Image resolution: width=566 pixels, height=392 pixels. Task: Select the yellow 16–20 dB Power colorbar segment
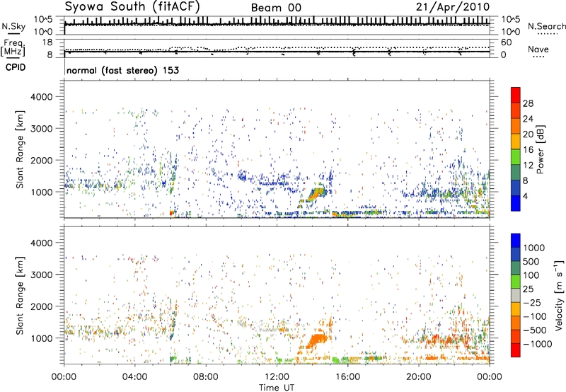pos(516,141)
